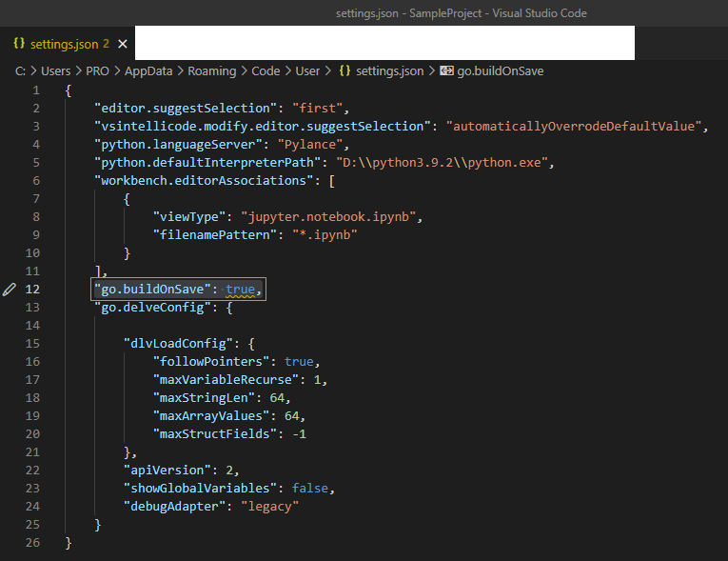Click line number 6 in the gutter
Image resolution: width=728 pixels, height=561 pixels.
(36, 180)
